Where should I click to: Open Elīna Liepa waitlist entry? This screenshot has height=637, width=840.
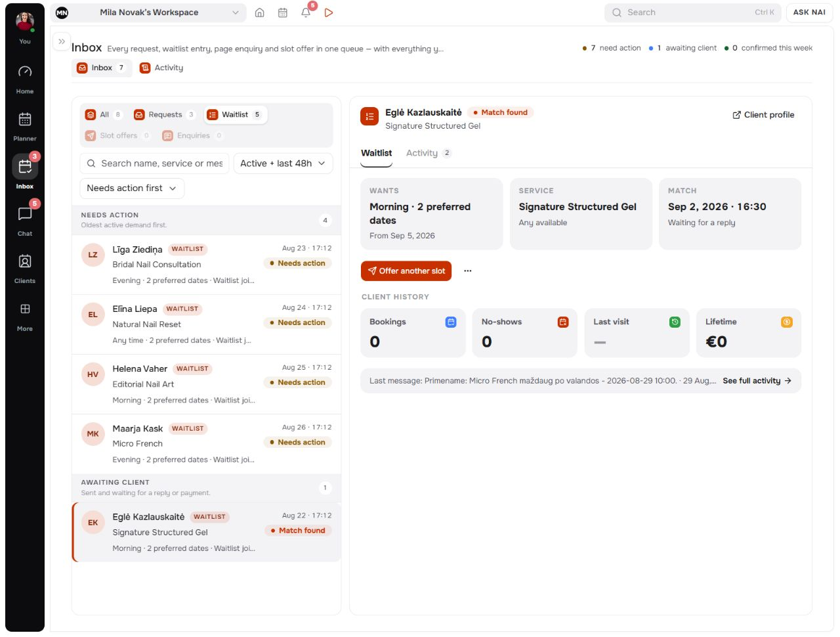tap(206, 324)
